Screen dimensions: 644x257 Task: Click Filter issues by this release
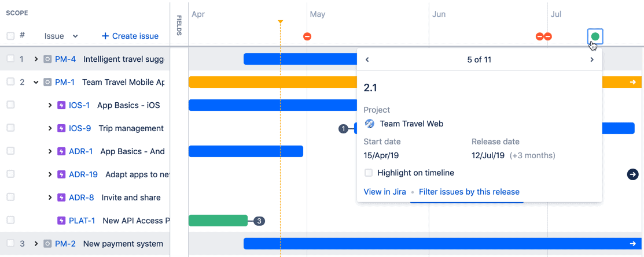469,192
